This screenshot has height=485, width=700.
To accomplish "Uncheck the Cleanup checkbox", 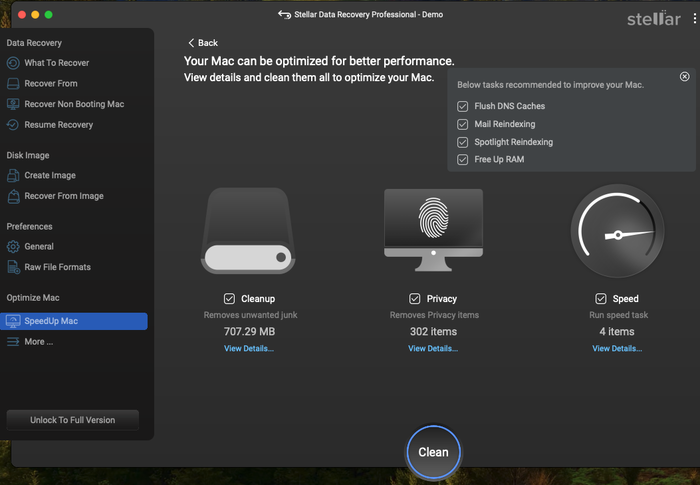I will coord(229,299).
